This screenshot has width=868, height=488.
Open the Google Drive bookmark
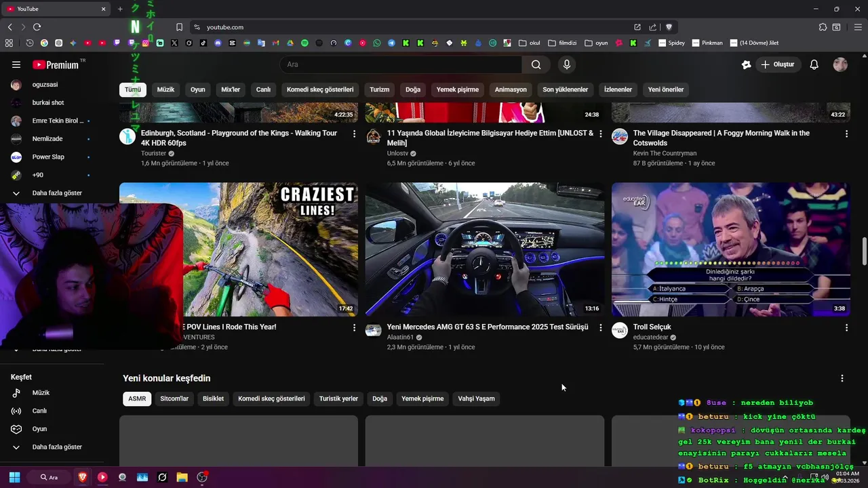[290, 43]
